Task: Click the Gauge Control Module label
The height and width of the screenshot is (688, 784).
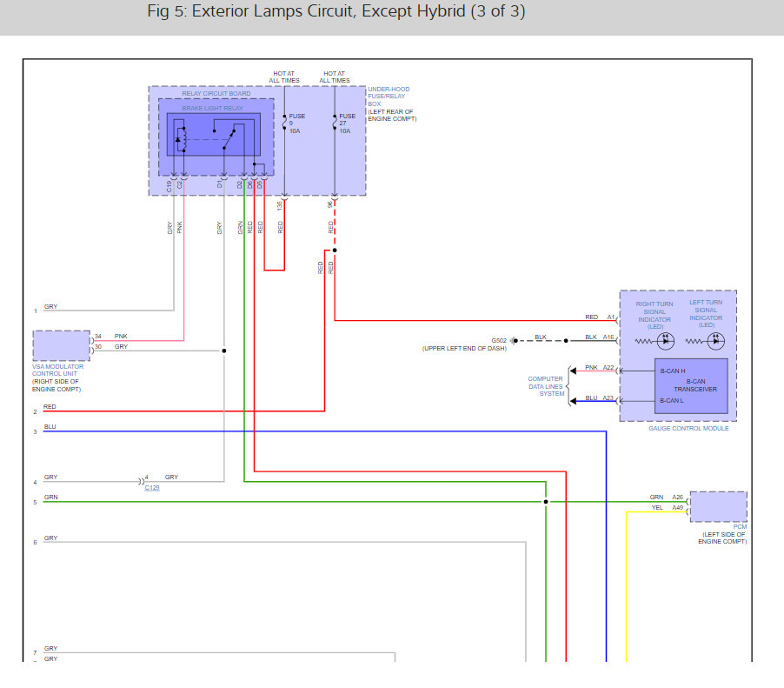Action: tap(688, 428)
